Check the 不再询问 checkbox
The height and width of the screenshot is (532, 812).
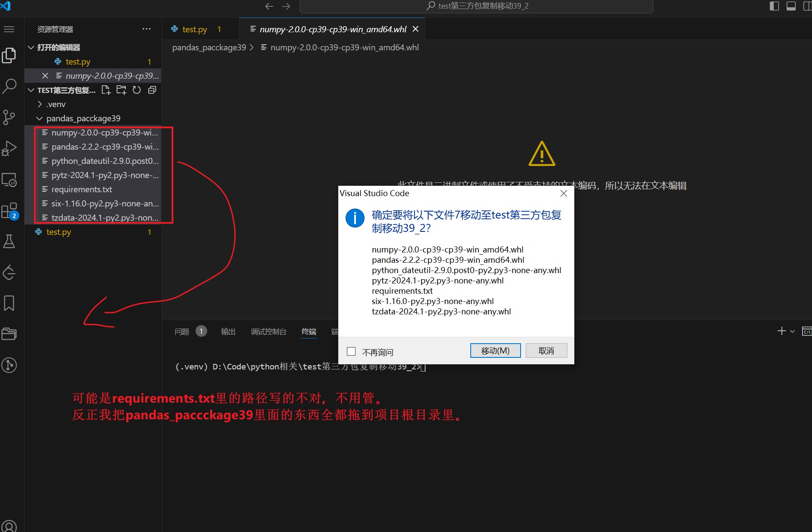click(x=351, y=351)
